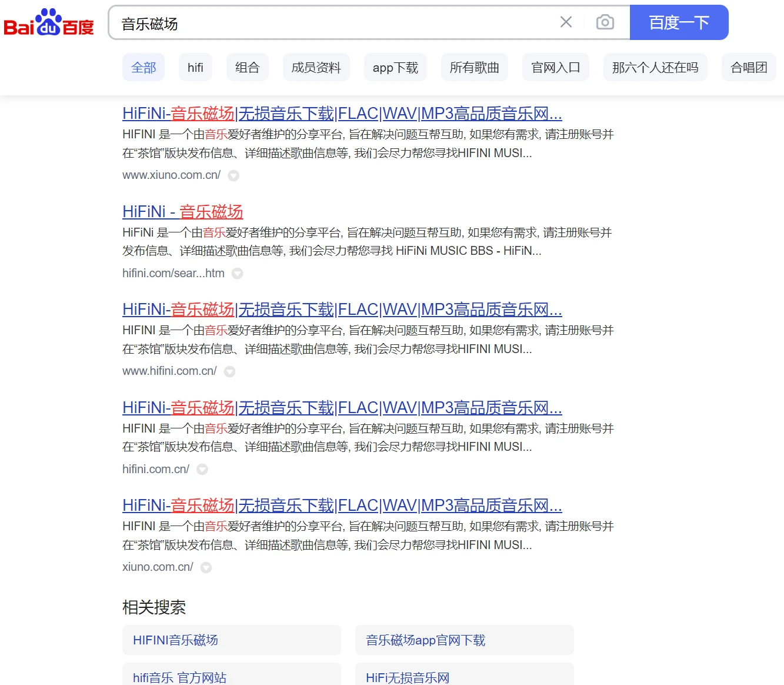The width and height of the screenshot is (784, 685).
Task: Expand dropdown next to www.xiuno.com.cn/
Action: 233,175
